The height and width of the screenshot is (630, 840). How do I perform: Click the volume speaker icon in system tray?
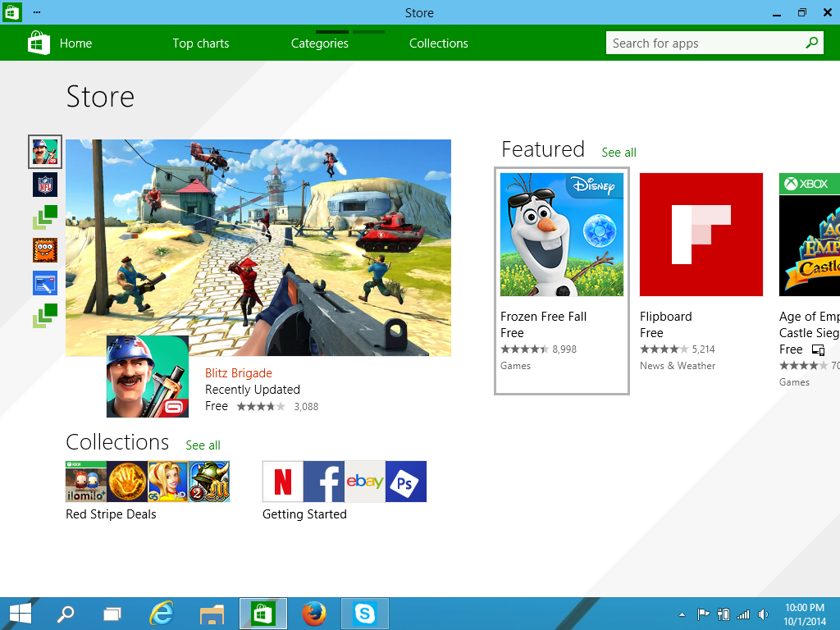[x=764, y=614]
